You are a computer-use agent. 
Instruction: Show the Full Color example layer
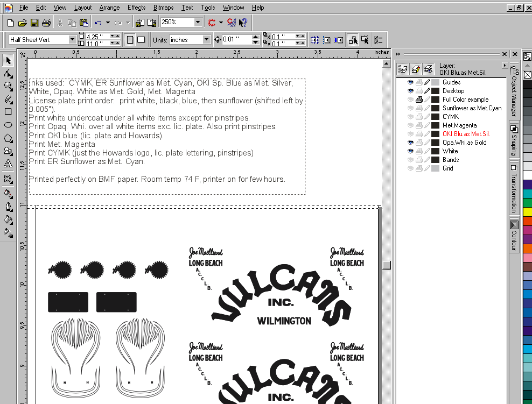click(410, 100)
